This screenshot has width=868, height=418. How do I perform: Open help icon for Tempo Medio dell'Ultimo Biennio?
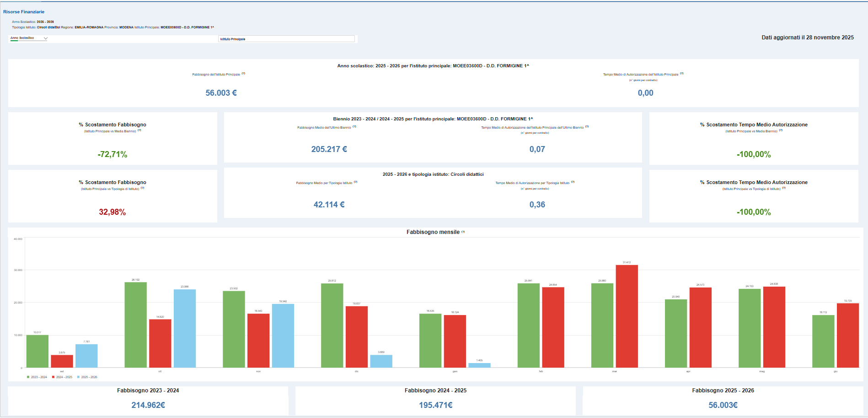587,127
